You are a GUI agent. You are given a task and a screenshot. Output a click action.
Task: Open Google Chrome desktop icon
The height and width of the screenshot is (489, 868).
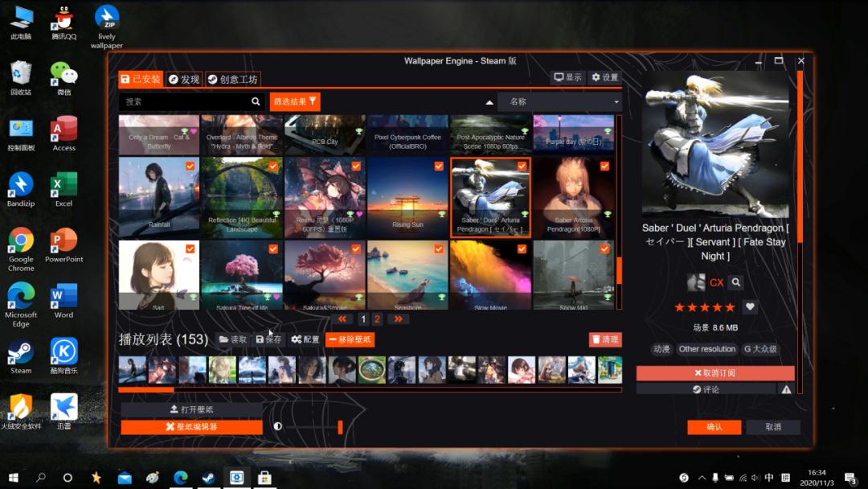[21, 250]
